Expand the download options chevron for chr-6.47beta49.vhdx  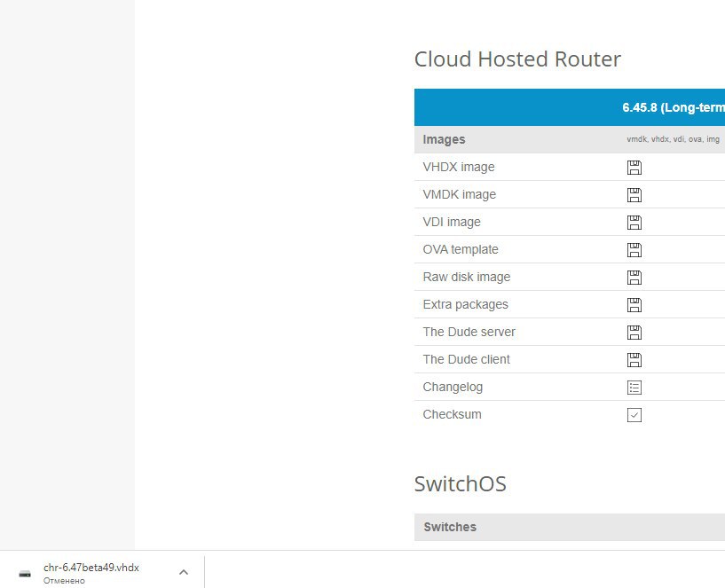tap(184, 572)
